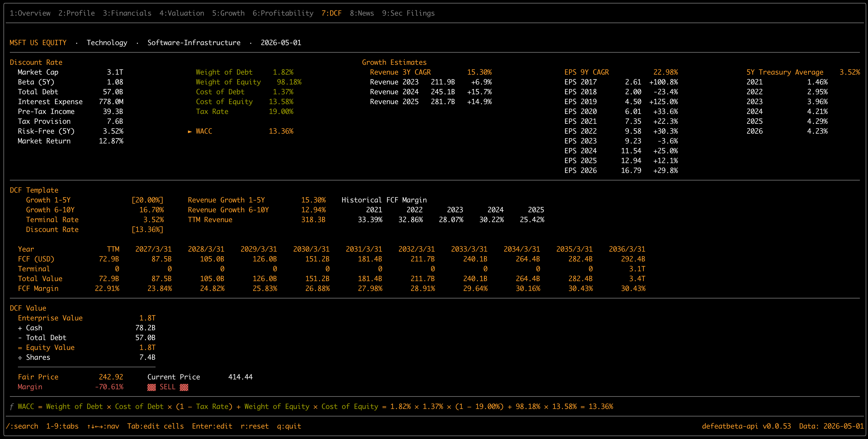Screen dimensions: 868x439
Task: Click the /:search hint in footer
Action: (22, 426)
